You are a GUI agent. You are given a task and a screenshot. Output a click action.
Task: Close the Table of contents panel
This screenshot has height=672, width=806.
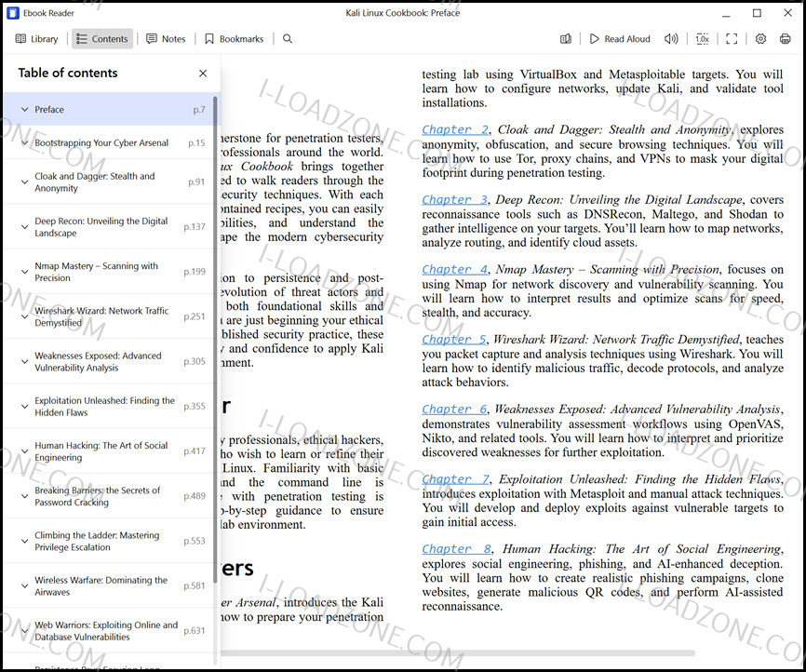(203, 74)
